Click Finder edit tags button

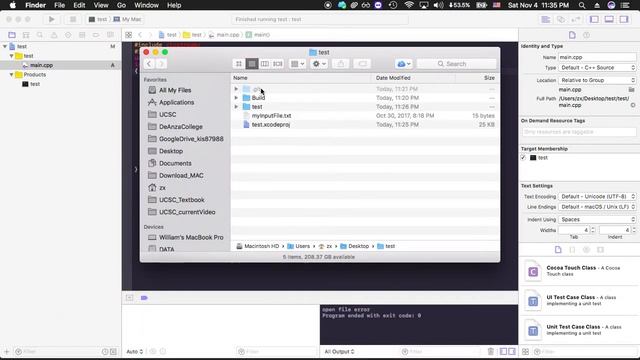(362, 64)
